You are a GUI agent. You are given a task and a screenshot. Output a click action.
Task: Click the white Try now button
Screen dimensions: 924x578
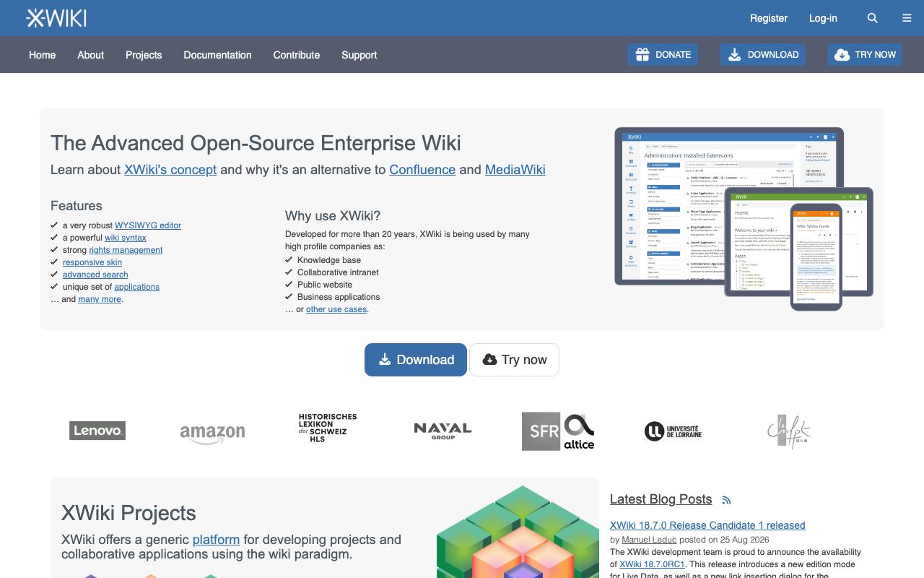[x=514, y=360]
